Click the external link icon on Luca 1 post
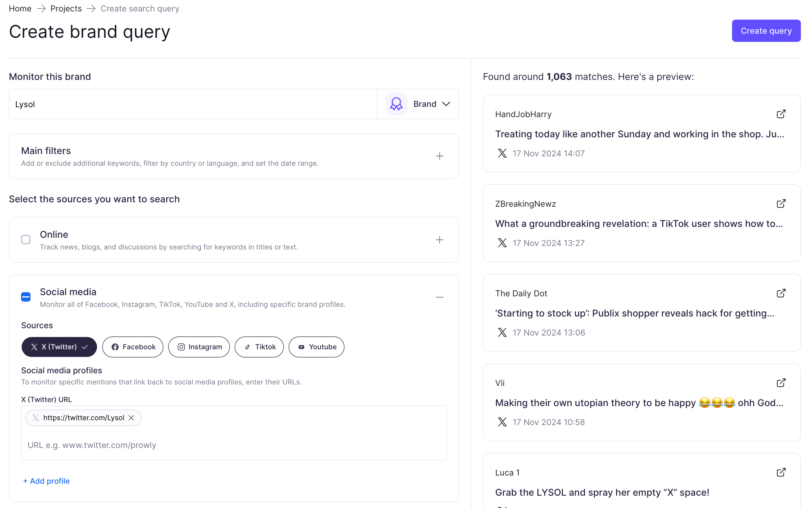The width and height of the screenshot is (812, 508). pos(782,472)
